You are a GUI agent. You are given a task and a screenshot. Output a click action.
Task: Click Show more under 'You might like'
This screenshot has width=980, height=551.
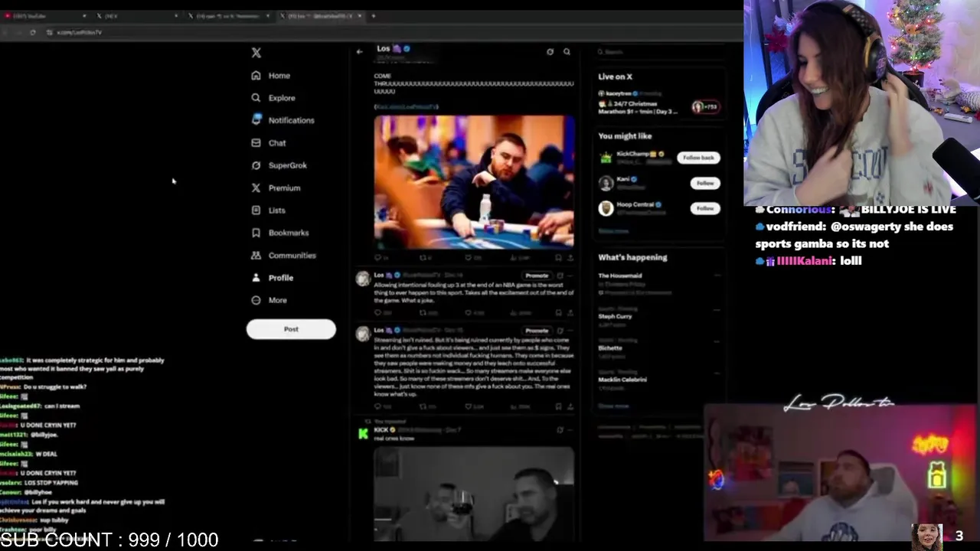pos(613,230)
